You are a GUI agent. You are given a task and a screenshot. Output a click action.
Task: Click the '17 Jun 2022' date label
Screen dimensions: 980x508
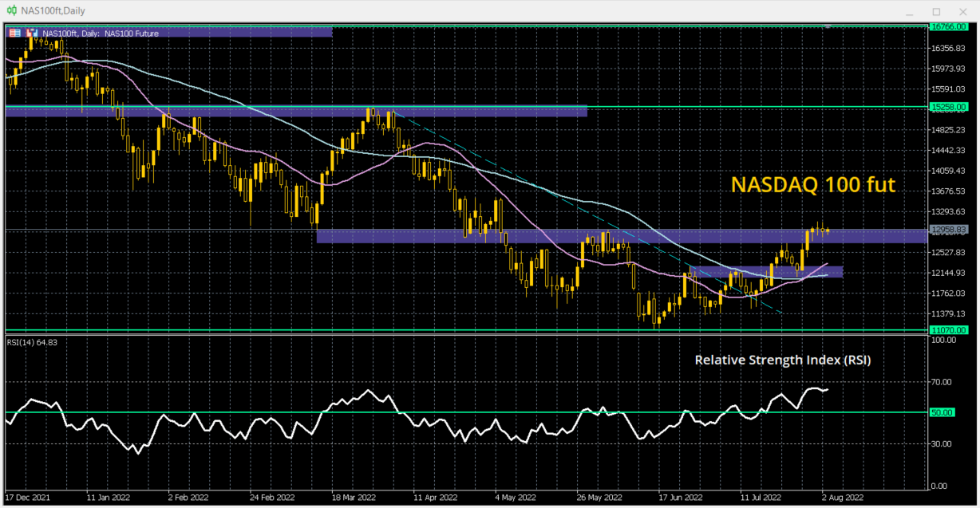click(680, 496)
